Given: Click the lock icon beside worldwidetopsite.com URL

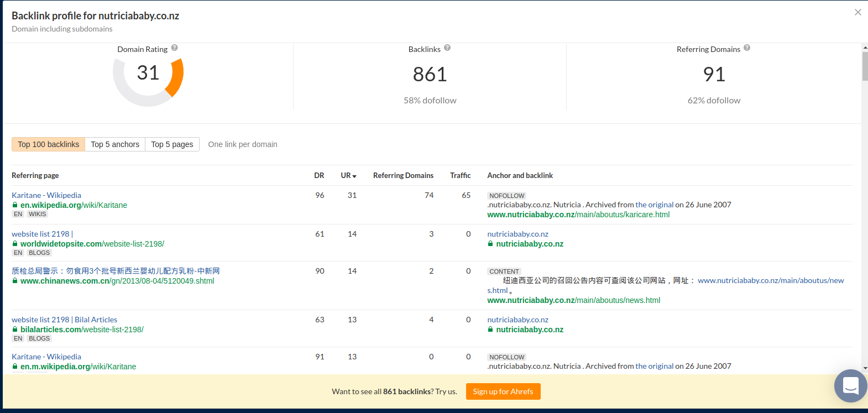Looking at the screenshot, I should click(15, 244).
